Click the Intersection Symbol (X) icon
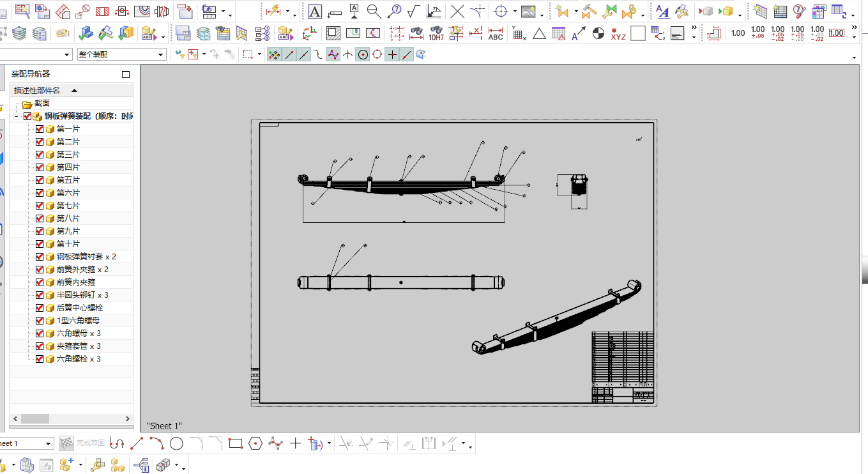The height and width of the screenshot is (474, 868). [x=457, y=11]
